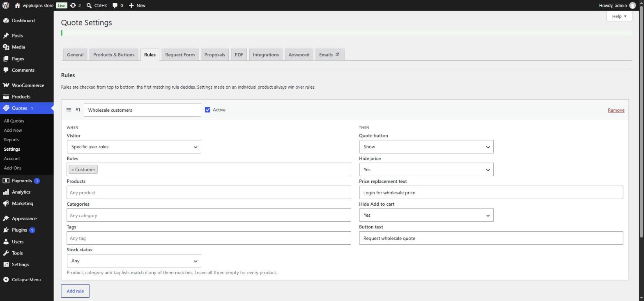
Task: Open the Hide Add to cart dropdown
Action: pos(426,215)
